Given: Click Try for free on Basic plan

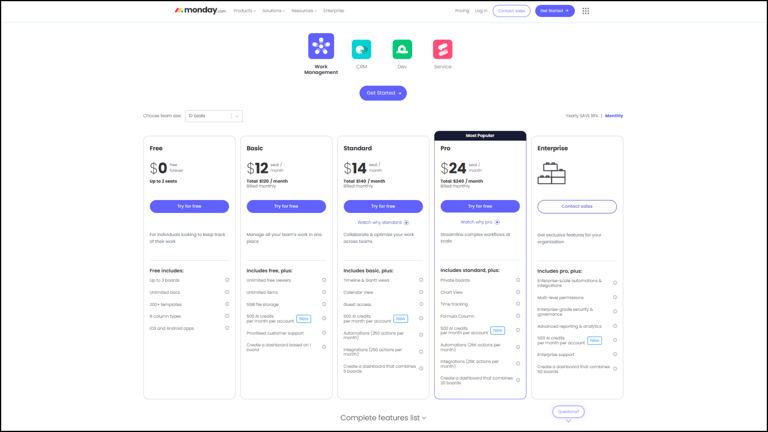Looking at the screenshot, I should [x=286, y=206].
